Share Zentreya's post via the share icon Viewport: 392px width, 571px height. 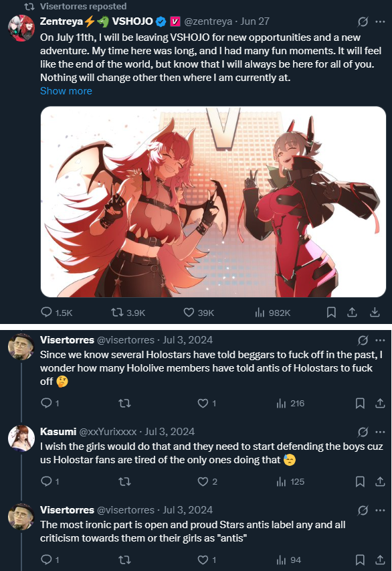tap(352, 313)
